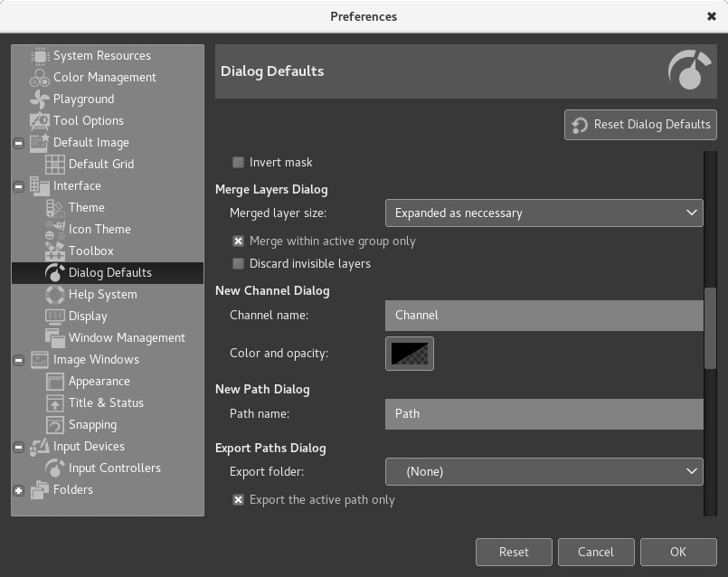Open the Help System settings page
Image resolution: width=728 pixels, height=577 pixels.
[x=103, y=294]
